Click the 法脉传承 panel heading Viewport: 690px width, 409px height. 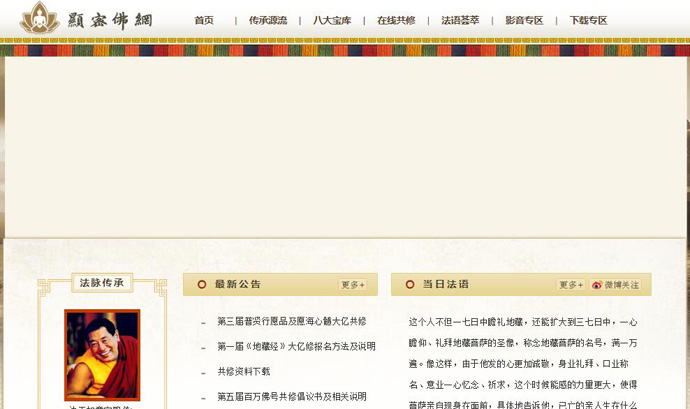102,283
